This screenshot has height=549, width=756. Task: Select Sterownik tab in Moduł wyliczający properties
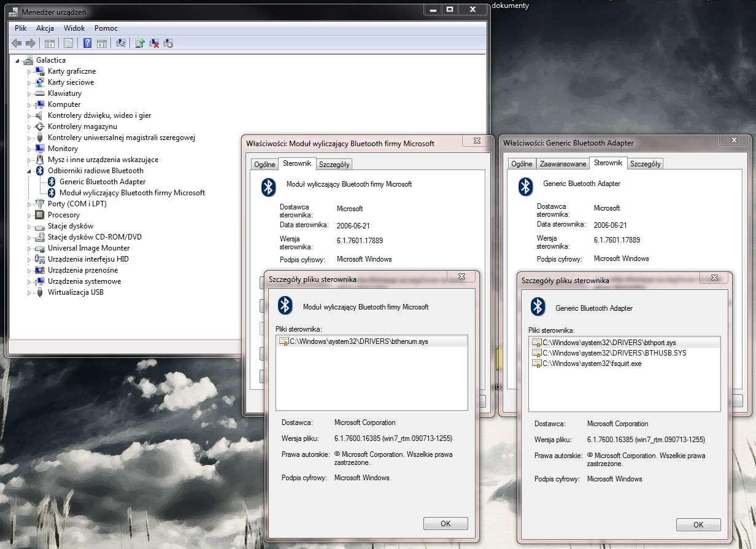(297, 163)
